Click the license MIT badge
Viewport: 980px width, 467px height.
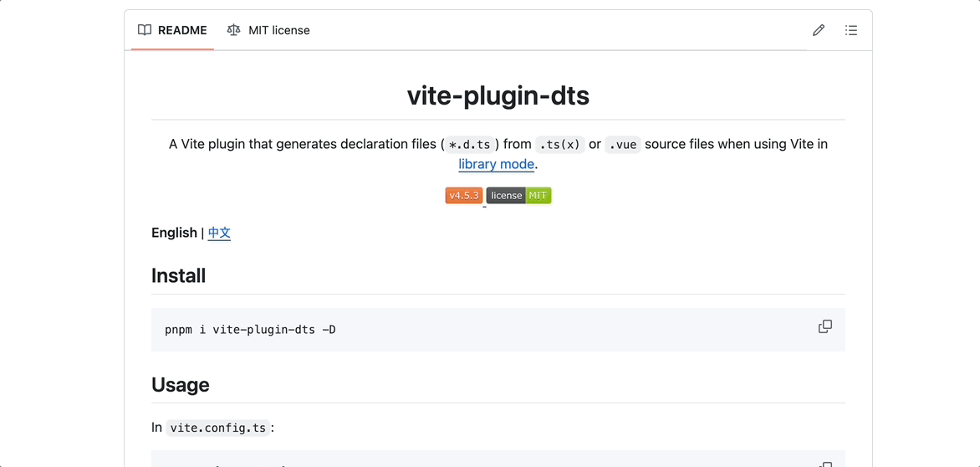point(518,196)
